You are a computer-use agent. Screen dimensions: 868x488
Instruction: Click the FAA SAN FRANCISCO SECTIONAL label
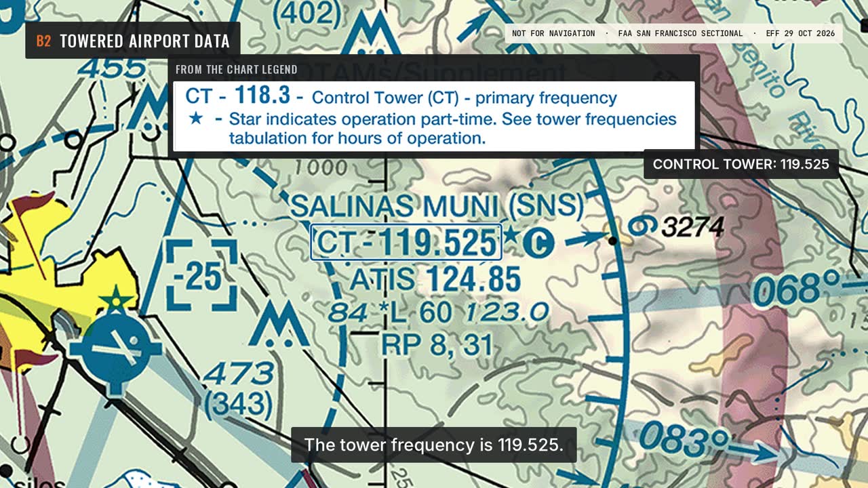(x=680, y=33)
